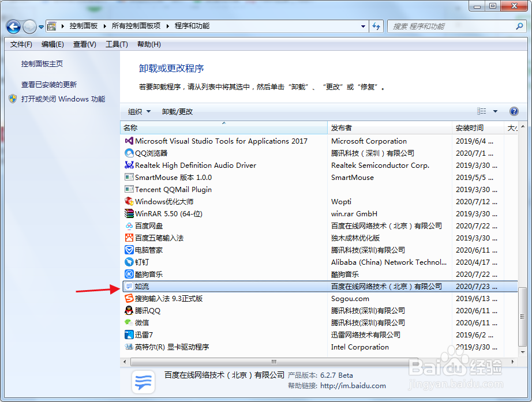Expand the 组织 dropdown

pos(139,112)
